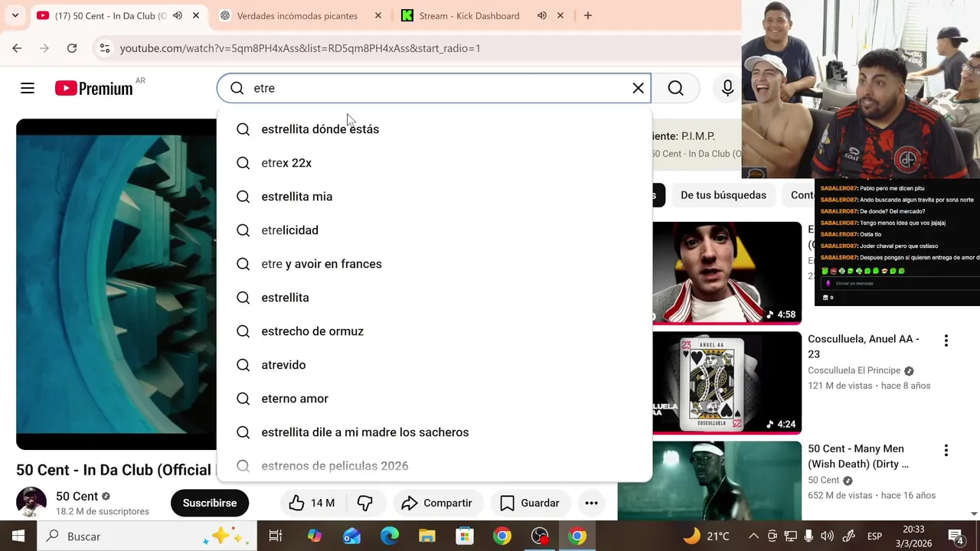Open options menu for Many Men video

point(946,451)
